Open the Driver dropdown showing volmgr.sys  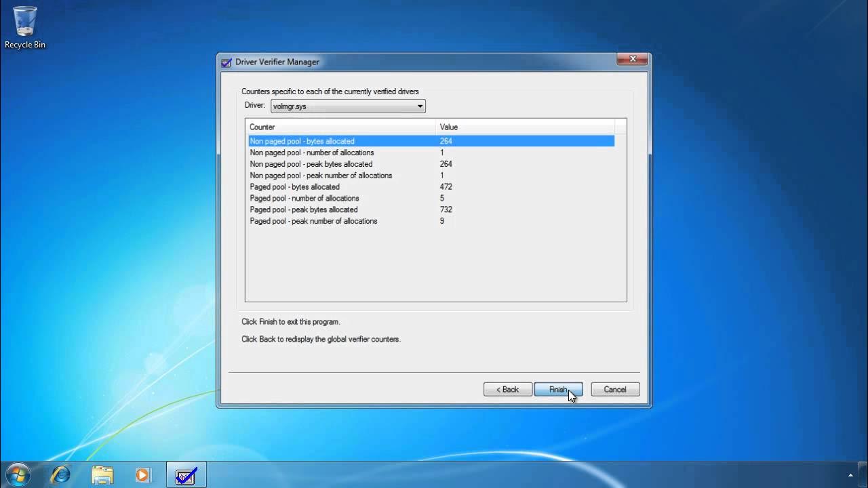pos(348,106)
